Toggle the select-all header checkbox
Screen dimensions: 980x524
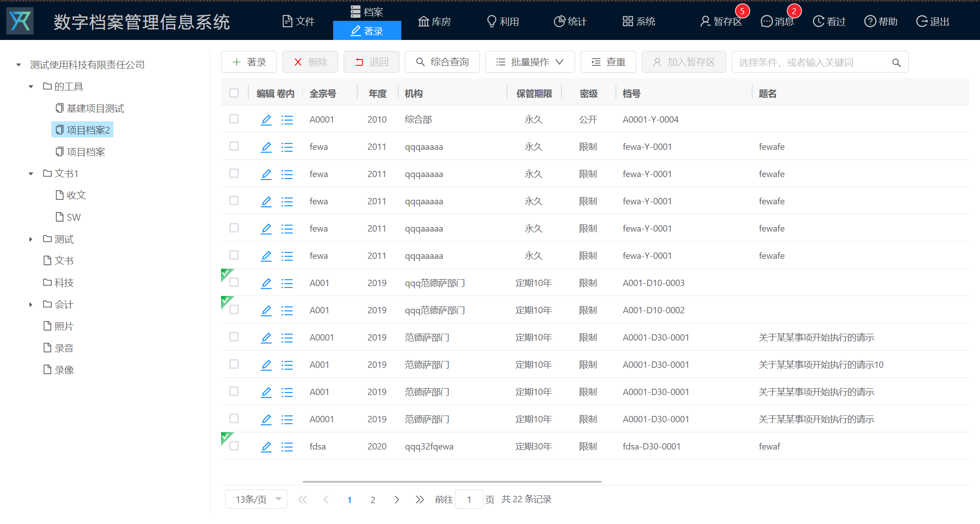[234, 93]
